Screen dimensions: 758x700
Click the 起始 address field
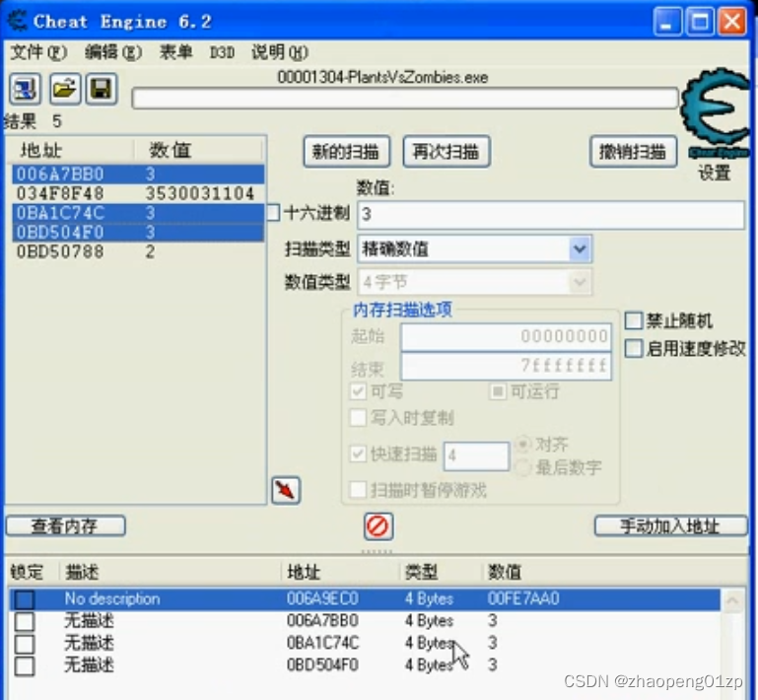tap(506, 336)
